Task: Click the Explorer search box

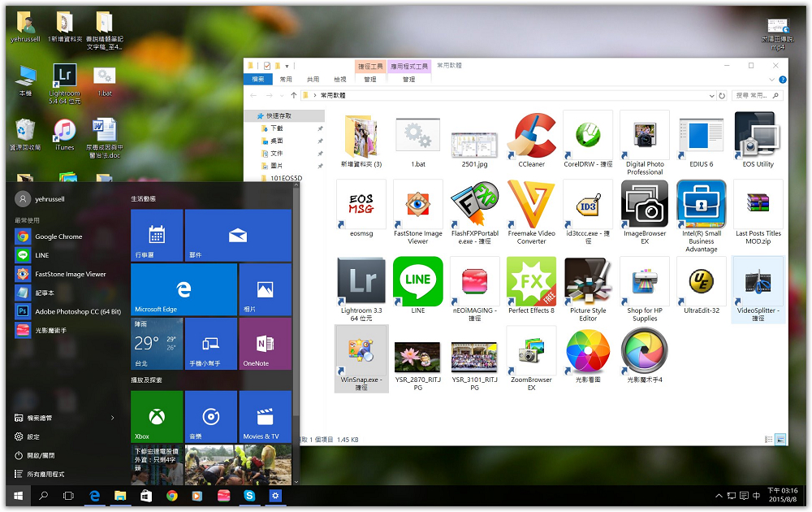Action: tap(757, 95)
